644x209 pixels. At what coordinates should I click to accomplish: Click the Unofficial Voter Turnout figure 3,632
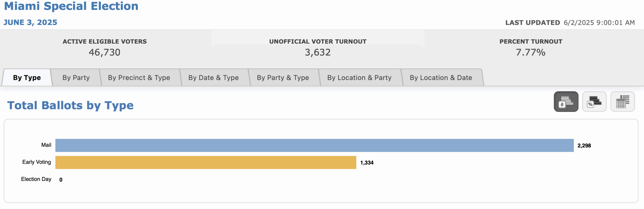click(318, 52)
